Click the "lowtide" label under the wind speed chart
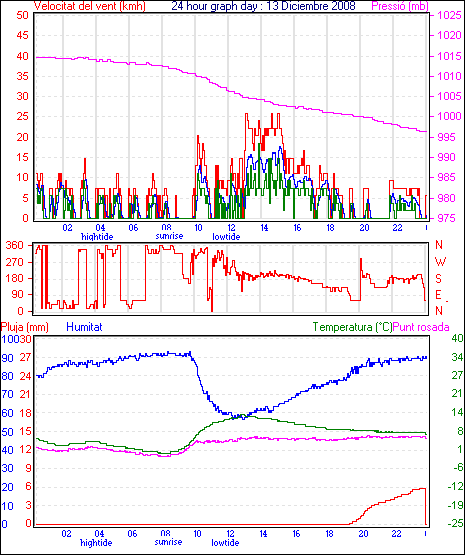This screenshot has height=556, width=465. [226, 237]
